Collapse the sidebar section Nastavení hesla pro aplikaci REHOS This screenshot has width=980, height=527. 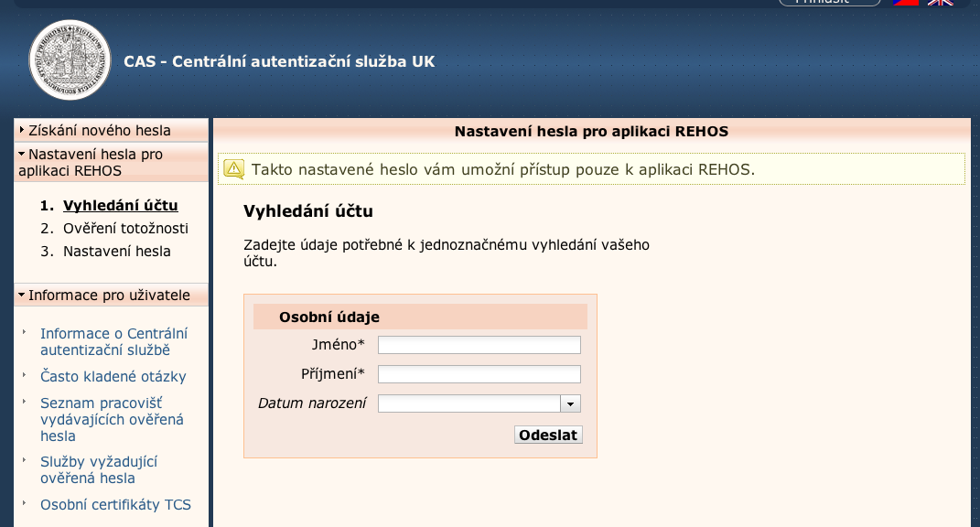click(111, 163)
